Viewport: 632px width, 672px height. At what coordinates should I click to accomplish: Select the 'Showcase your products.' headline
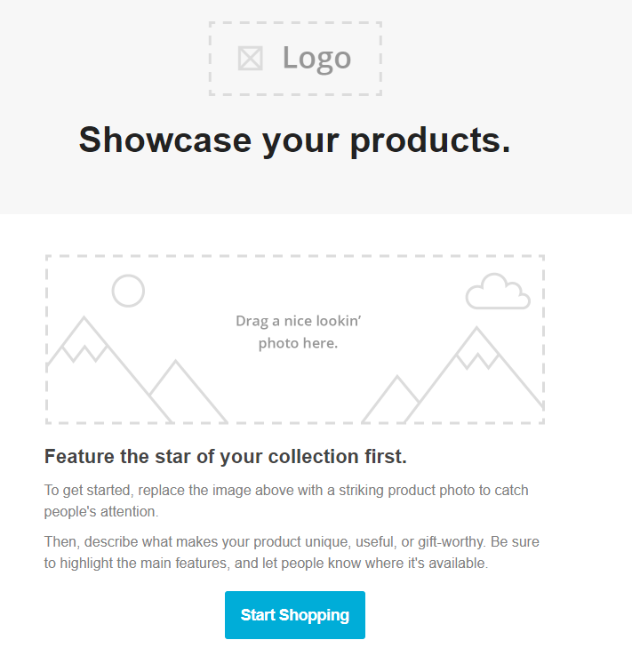click(295, 140)
